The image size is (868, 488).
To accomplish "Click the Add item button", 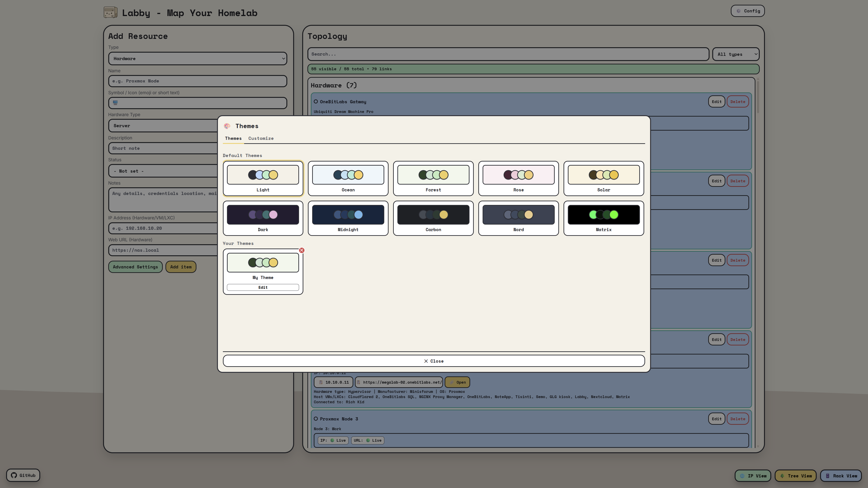I will coord(181,267).
